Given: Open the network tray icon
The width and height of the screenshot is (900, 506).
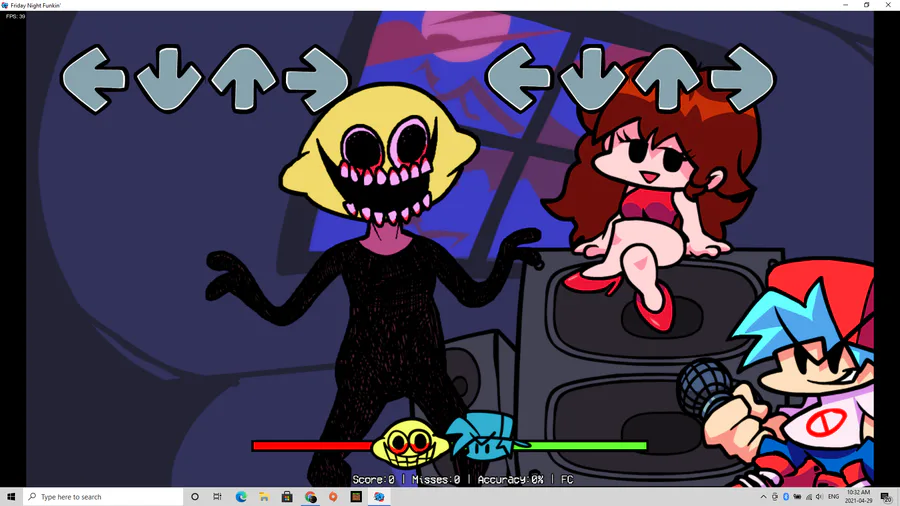Looking at the screenshot, I should [809, 497].
